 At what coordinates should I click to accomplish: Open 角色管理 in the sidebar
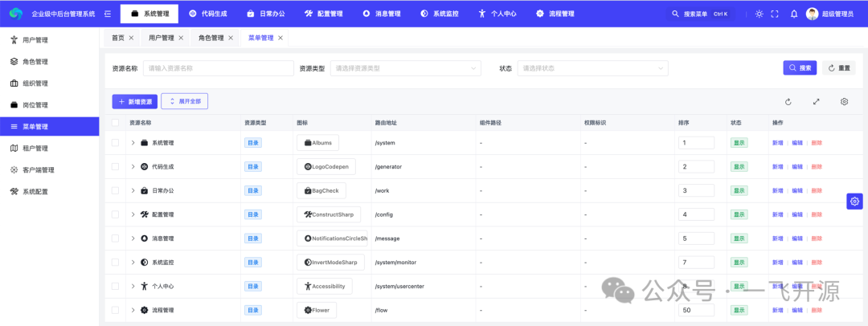[x=49, y=62]
